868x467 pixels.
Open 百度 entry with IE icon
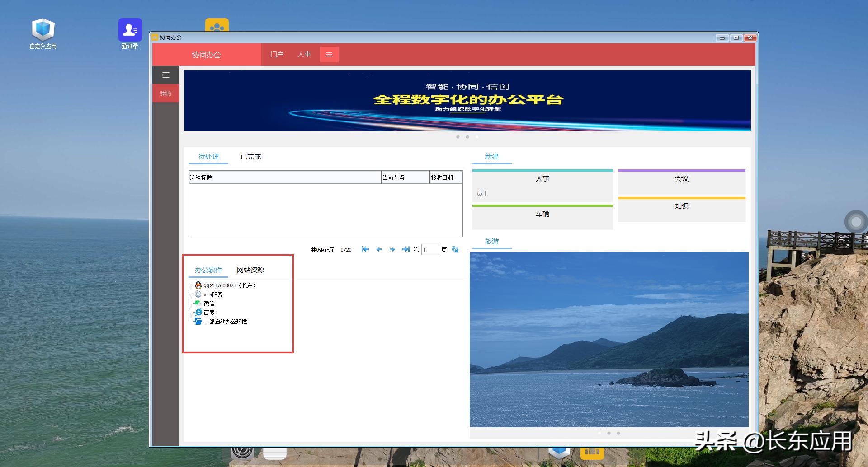click(208, 313)
